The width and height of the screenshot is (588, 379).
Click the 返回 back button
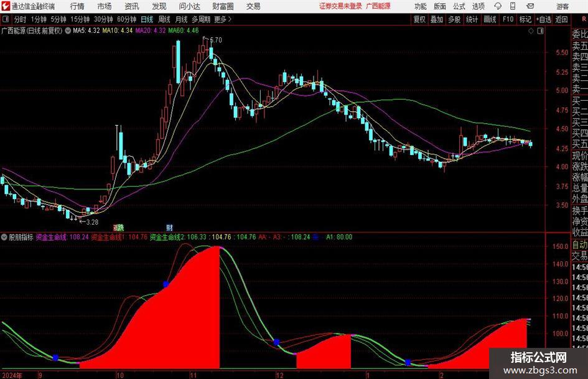561,19
